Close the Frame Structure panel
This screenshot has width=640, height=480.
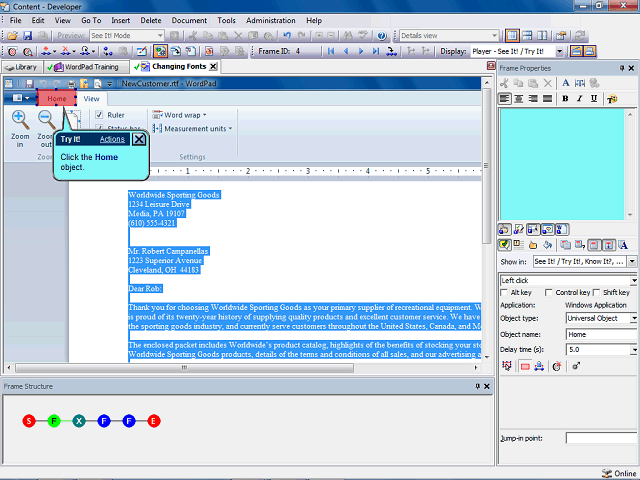(487, 387)
